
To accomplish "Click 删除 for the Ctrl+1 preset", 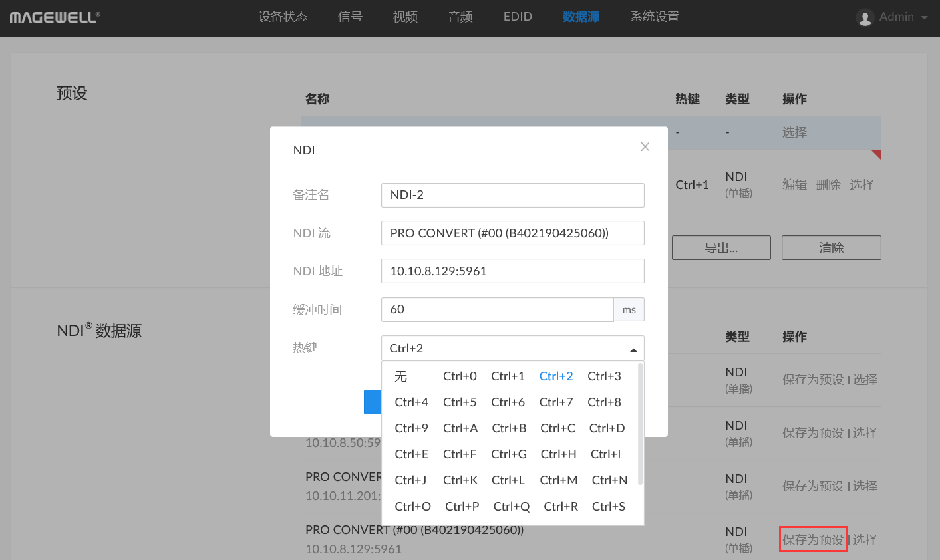I will [828, 185].
